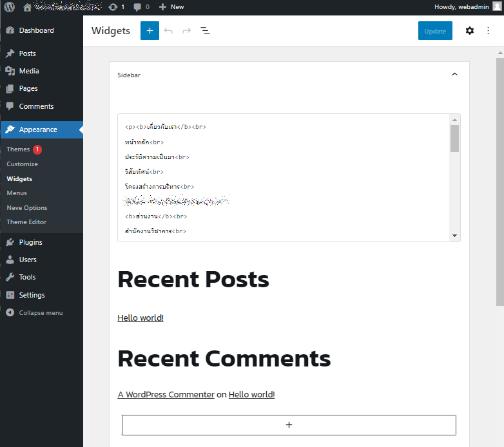Open the Settings gear icon
The width and height of the screenshot is (504, 447).
tap(469, 31)
